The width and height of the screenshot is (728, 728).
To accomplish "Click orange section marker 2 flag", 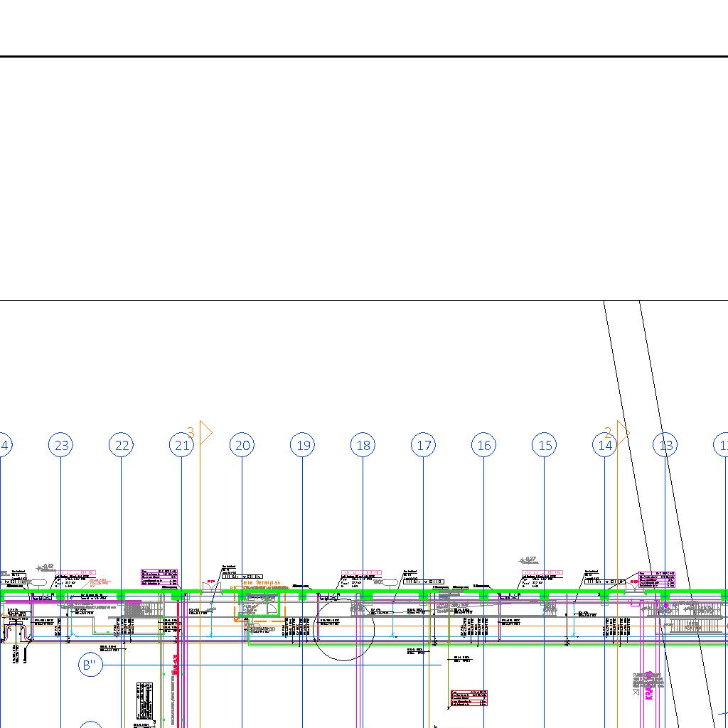I will click(622, 432).
